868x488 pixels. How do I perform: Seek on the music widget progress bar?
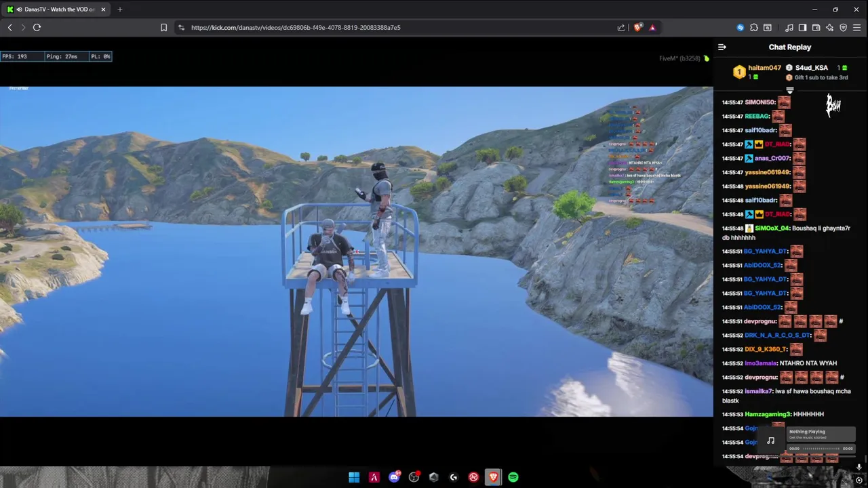point(821,449)
